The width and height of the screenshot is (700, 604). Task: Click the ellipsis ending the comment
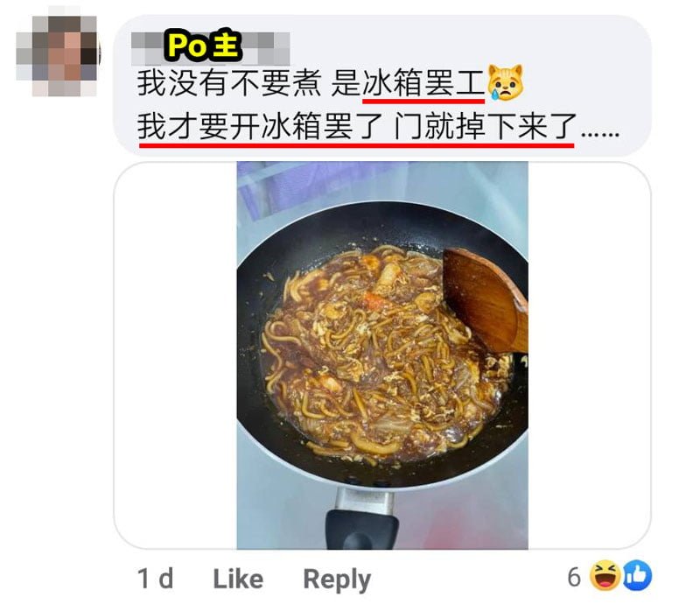coord(600,133)
